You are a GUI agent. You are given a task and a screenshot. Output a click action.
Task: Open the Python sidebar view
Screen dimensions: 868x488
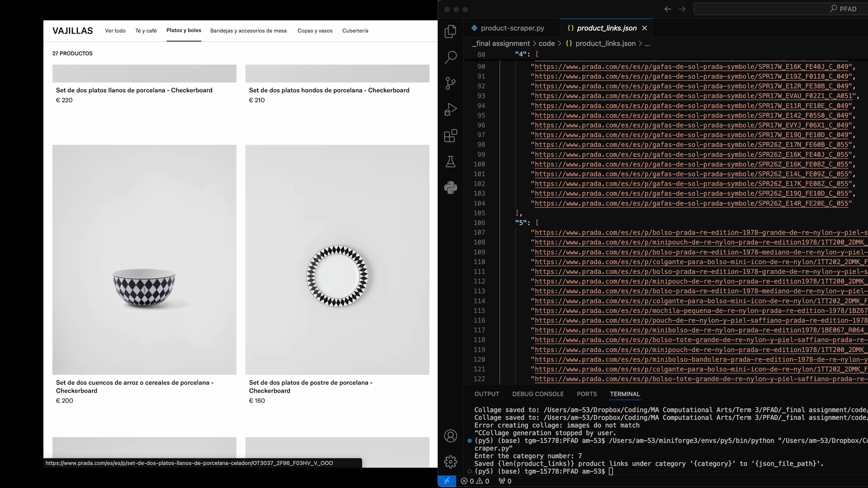450,188
